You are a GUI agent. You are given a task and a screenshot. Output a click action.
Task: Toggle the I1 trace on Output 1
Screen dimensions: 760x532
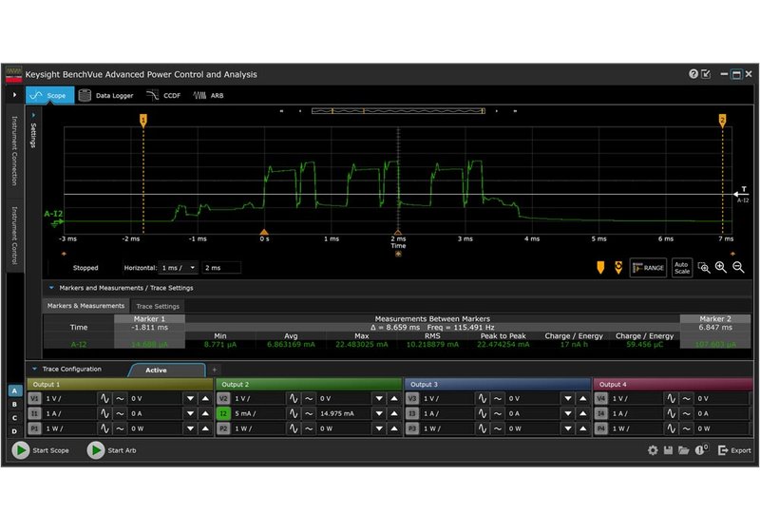(34, 413)
